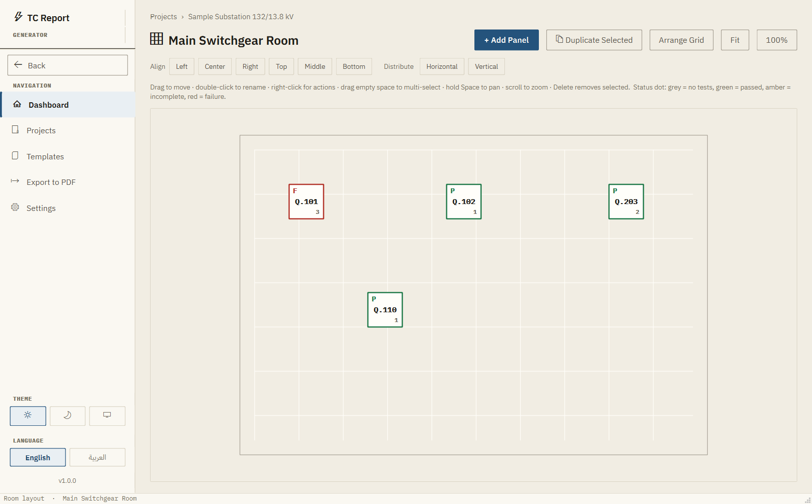The width and height of the screenshot is (812, 504).
Task: Click Arrange Grid button
Action: (x=681, y=40)
